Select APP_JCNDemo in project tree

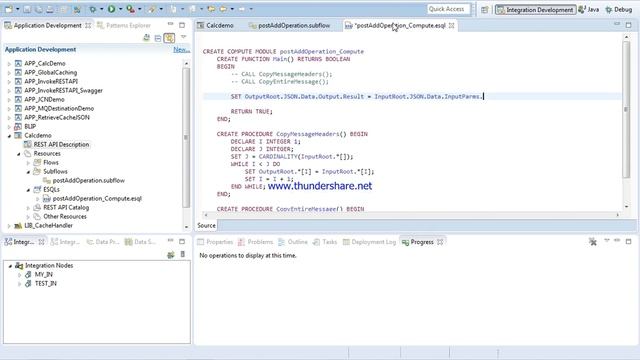44,99
